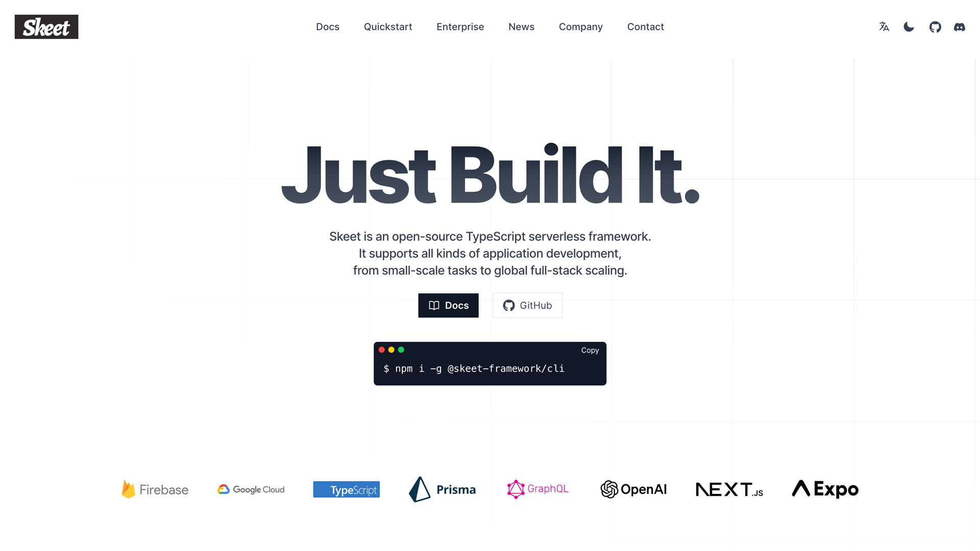The width and height of the screenshot is (980, 551).
Task: Toggle dark mode switch in navbar
Action: click(x=910, y=27)
